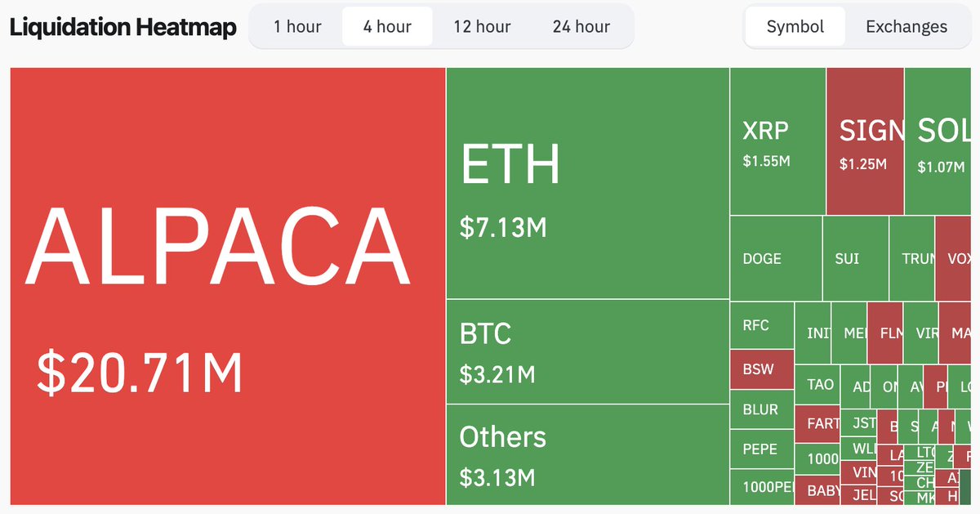Select the red SIGN $1.25M tile

point(865,141)
